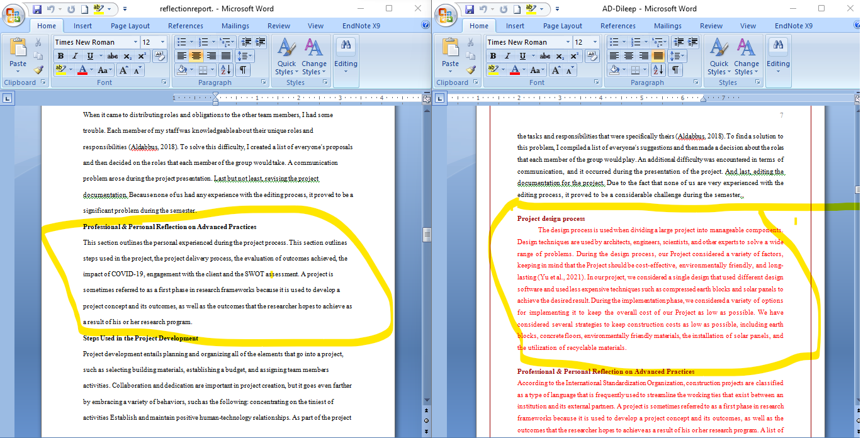Viewport: 868px width, 438px height.
Task: Open View tab in reflectionreport window
Action: click(x=316, y=26)
